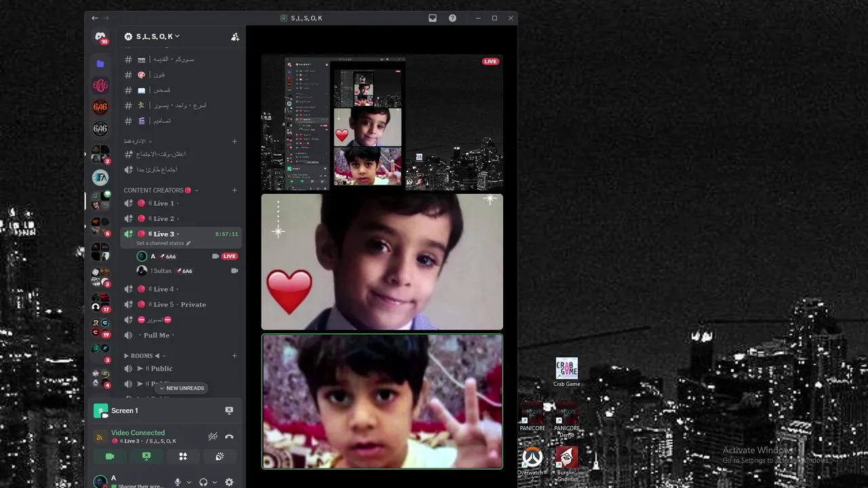Join the Live 5 Private voice channel
This screenshot has width=868, height=488.
(181, 304)
